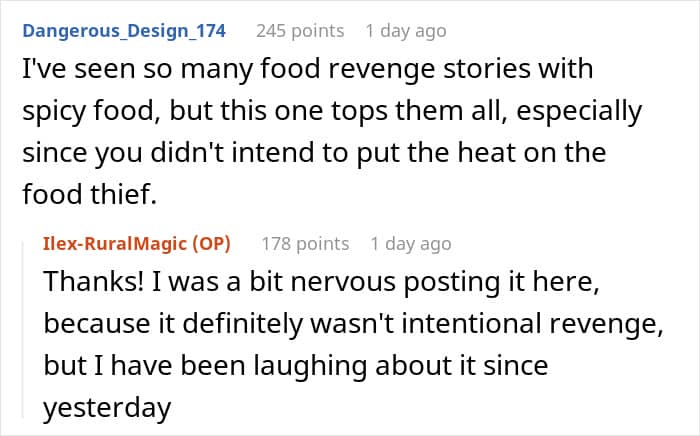Click the words 'food thief.' in top comment
The height and width of the screenshot is (436, 700).
point(90,194)
